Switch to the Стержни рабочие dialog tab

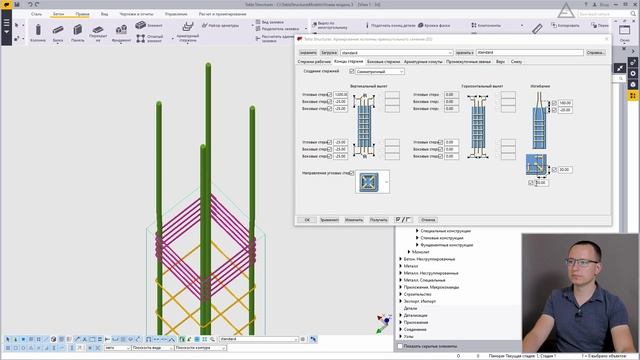[x=314, y=62]
